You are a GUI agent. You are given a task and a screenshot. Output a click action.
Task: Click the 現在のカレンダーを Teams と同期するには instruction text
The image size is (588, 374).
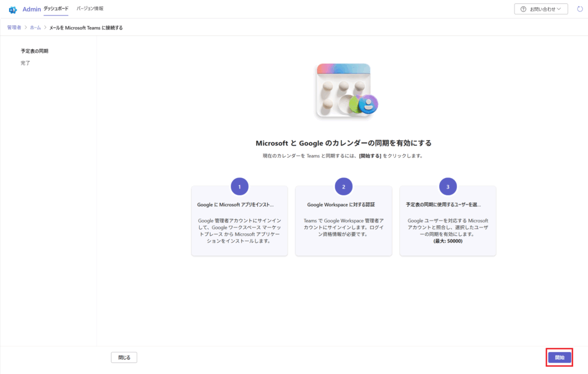point(343,156)
